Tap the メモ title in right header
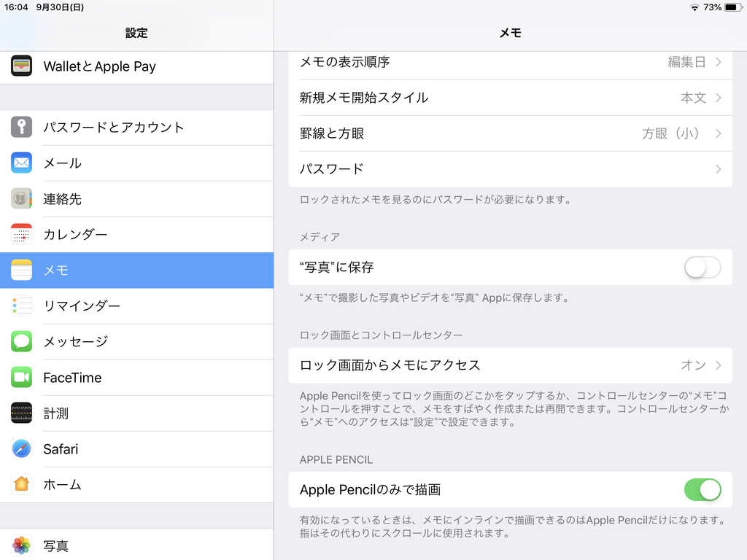The image size is (747, 560). click(x=510, y=33)
